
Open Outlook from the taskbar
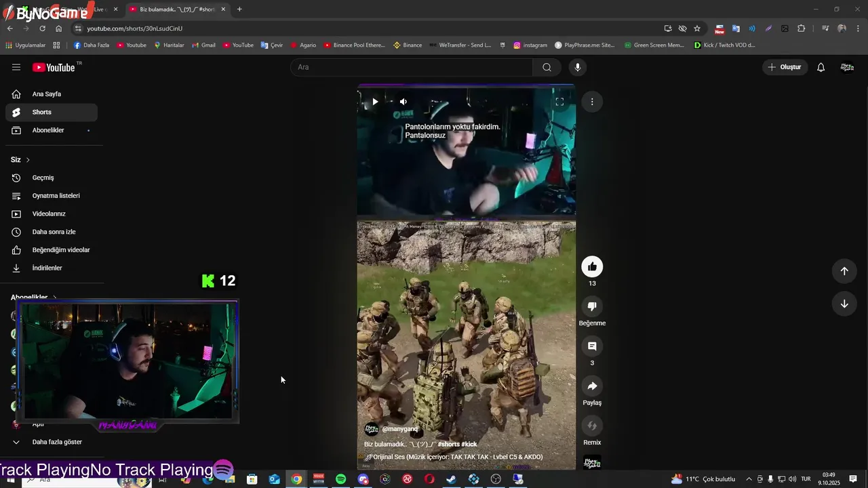pos(274,479)
